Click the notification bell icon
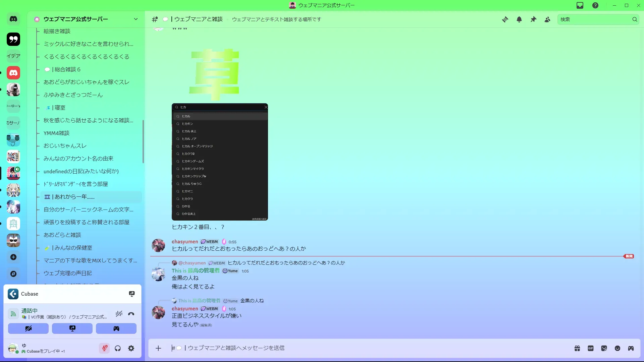Screen dimensions: 644x362 (519, 19)
